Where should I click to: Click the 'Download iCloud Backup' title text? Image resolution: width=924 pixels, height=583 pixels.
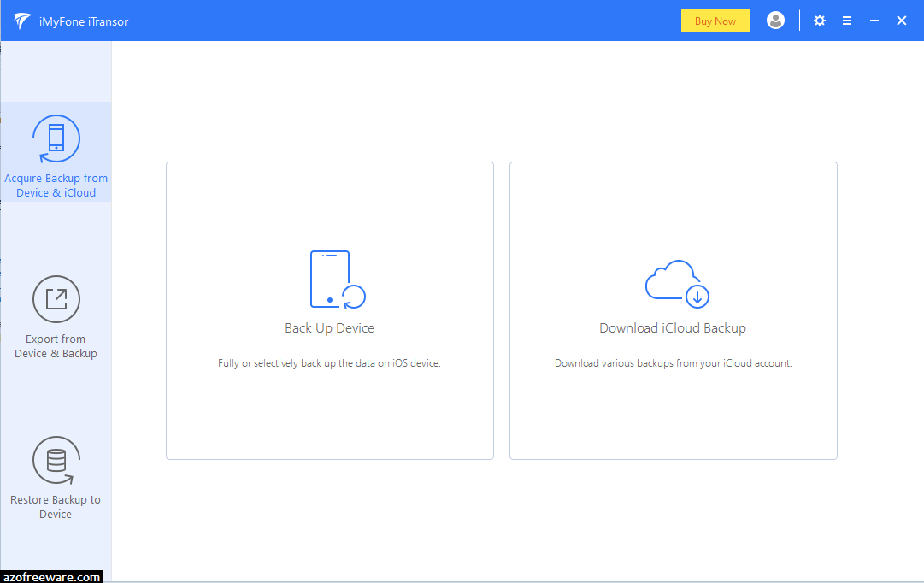[x=673, y=328]
